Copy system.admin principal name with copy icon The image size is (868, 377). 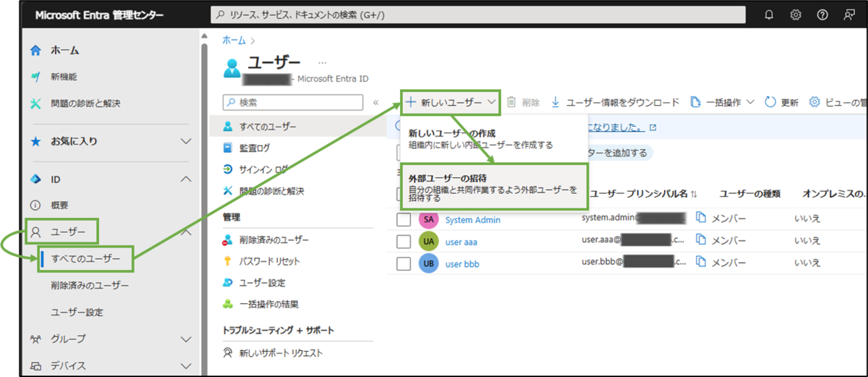700,218
